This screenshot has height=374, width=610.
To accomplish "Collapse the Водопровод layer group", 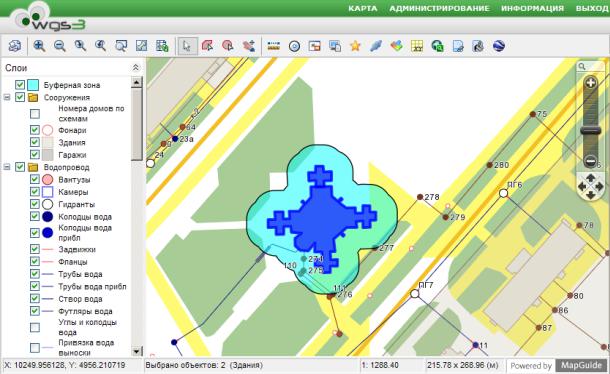I will 7,167.
